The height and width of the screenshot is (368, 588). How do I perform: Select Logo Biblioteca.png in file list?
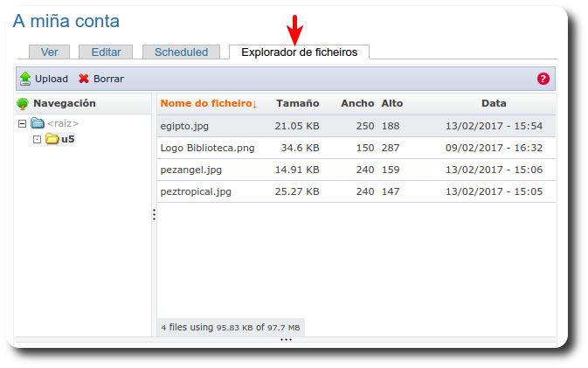(x=207, y=148)
